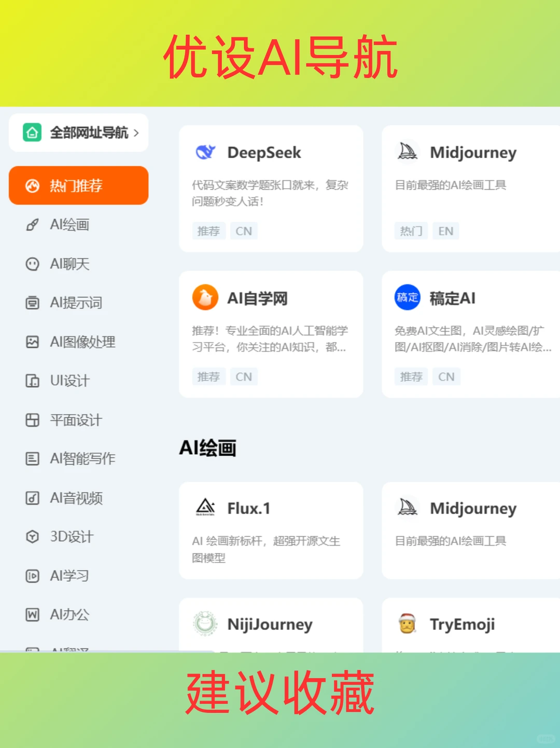Click the UI设计 sidebar icon
The image size is (560, 748).
[x=33, y=381]
